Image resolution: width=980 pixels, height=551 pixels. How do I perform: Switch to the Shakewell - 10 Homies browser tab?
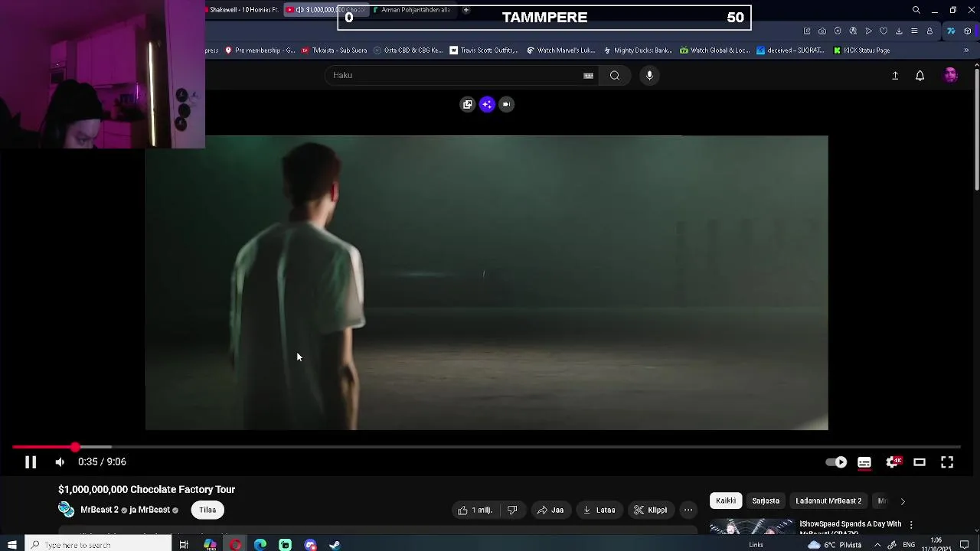point(243,10)
